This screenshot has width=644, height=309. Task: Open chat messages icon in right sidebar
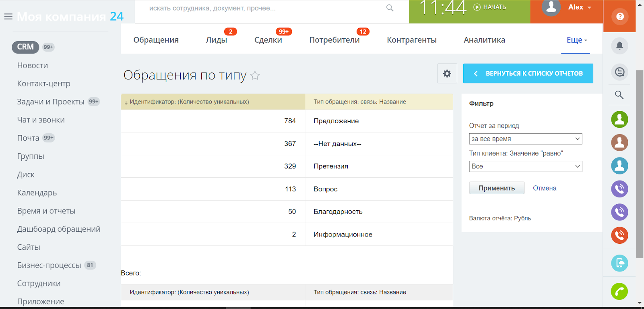pyautogui.click(x=620, y=72)
